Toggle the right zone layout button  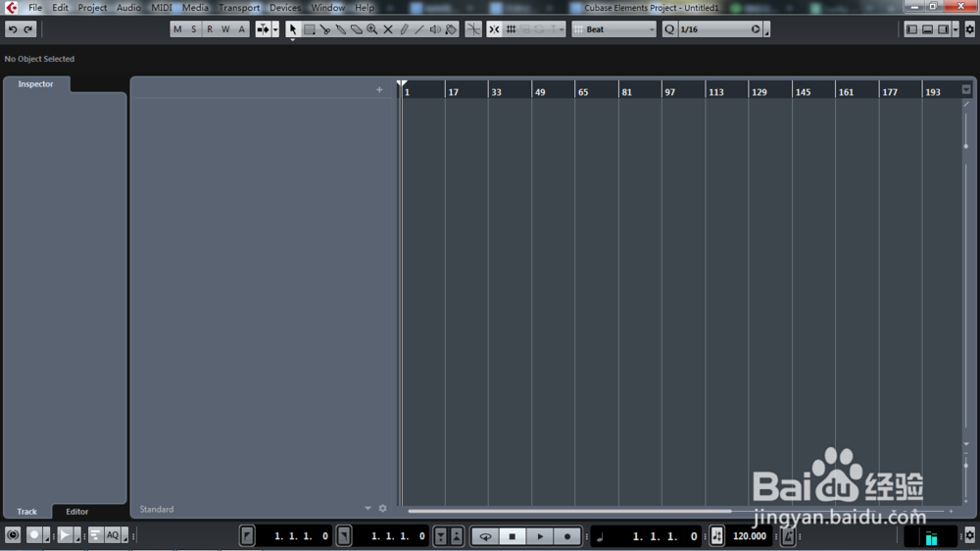[x=943, y=29]
